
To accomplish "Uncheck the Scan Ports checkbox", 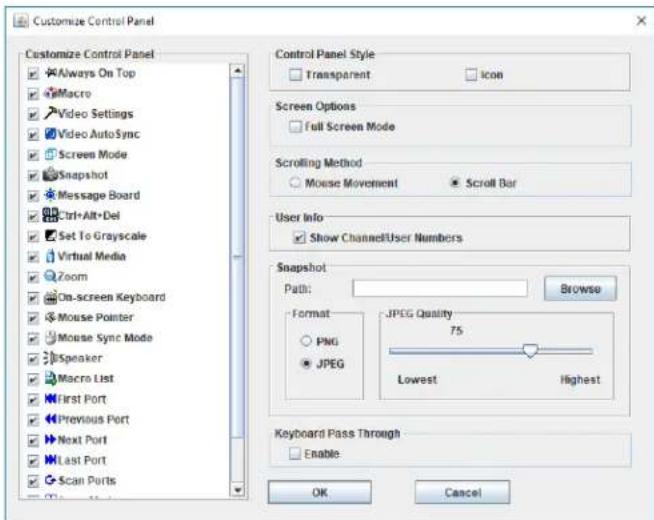I will click(x=33, y=481).
